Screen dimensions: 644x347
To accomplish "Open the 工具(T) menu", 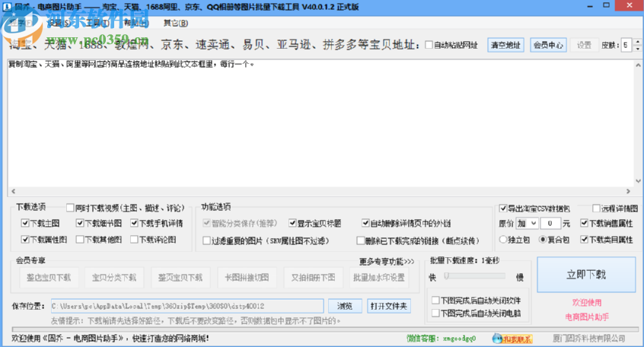I will click(97, 23).
